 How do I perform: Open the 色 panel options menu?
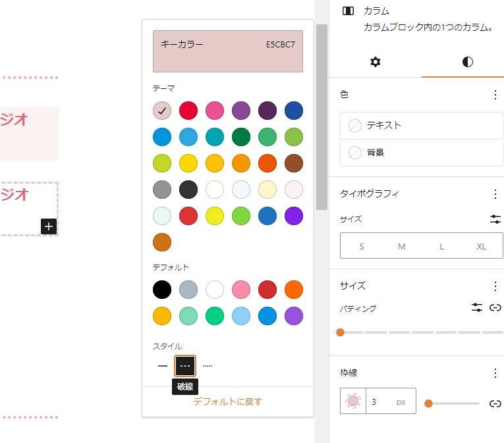pyautogui.click(x=495, y=95)
